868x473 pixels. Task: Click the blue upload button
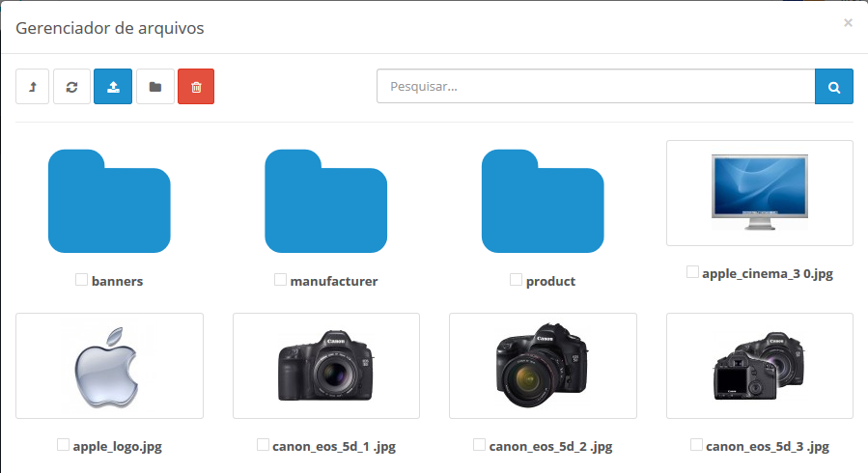113,87
